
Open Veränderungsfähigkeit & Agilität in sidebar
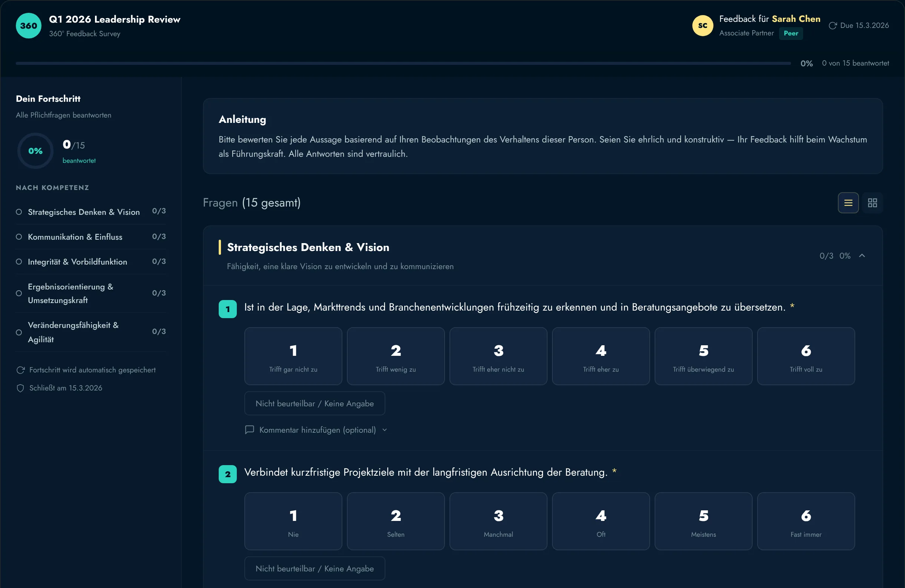pyautogui.click(x=91, y=332)
